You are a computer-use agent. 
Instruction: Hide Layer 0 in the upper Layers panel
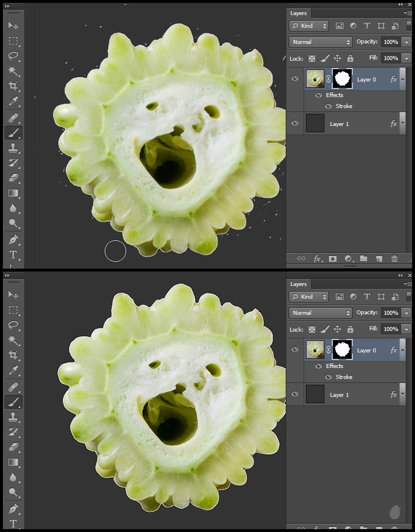point(295,79)
